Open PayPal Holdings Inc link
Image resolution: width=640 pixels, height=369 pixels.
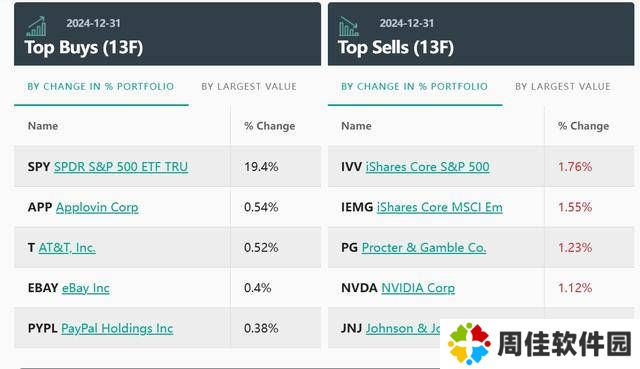[x=117, y=328]
